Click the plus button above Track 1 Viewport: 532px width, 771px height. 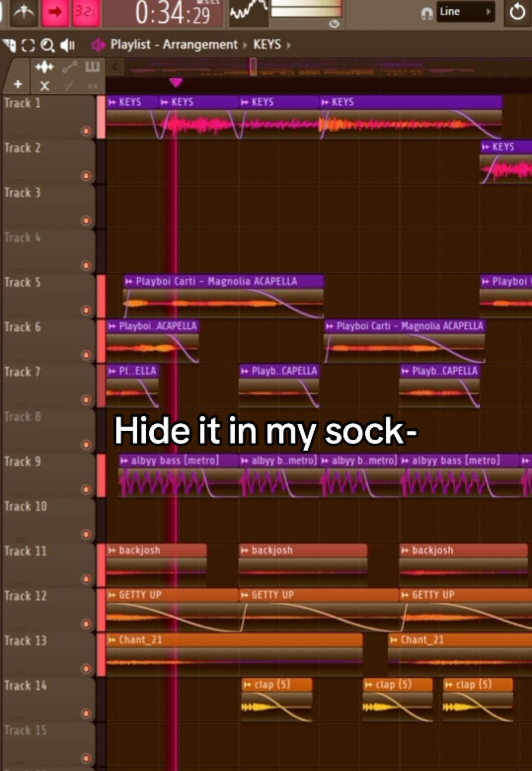click(x=18, y=84)
